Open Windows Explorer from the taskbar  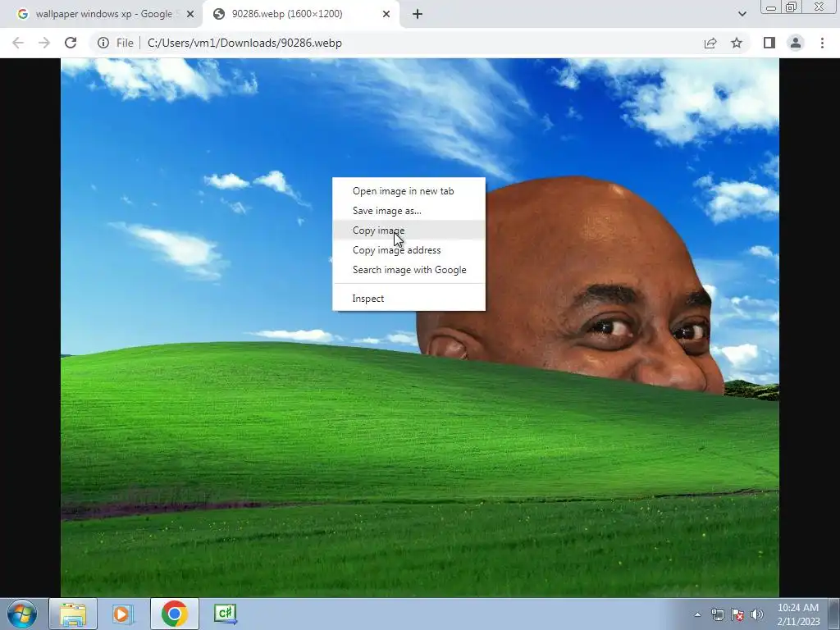point(73,614)
